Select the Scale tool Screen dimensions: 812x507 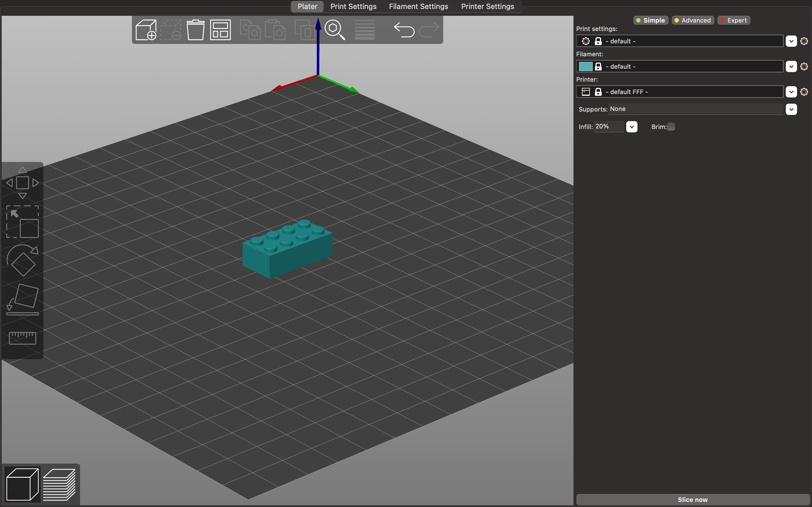[23, 222]
